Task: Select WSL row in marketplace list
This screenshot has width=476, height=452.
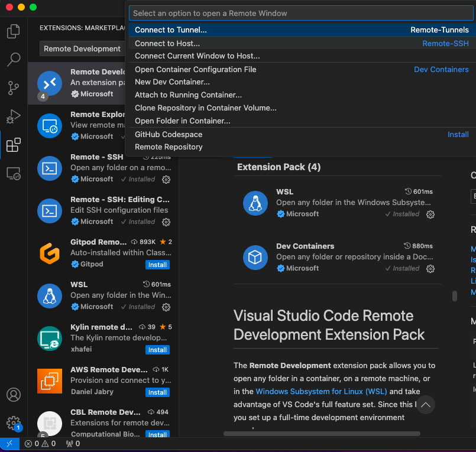Action: (x=103, y=296)
